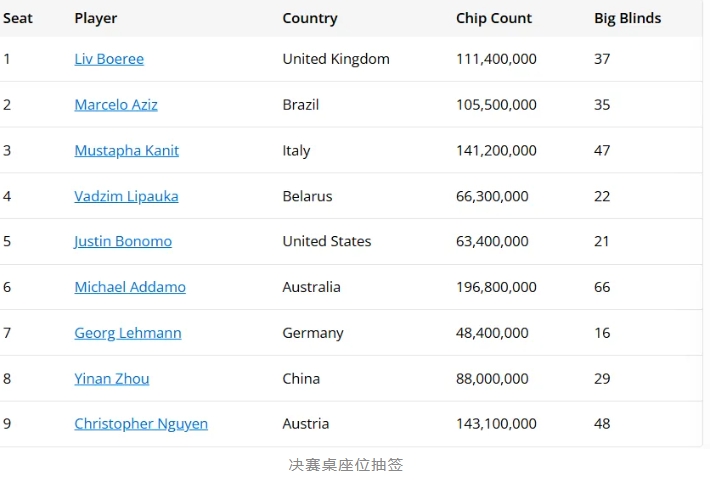717x481 pixels.
Task: Click Michael Addamo's name link
Action: point(130,287)
